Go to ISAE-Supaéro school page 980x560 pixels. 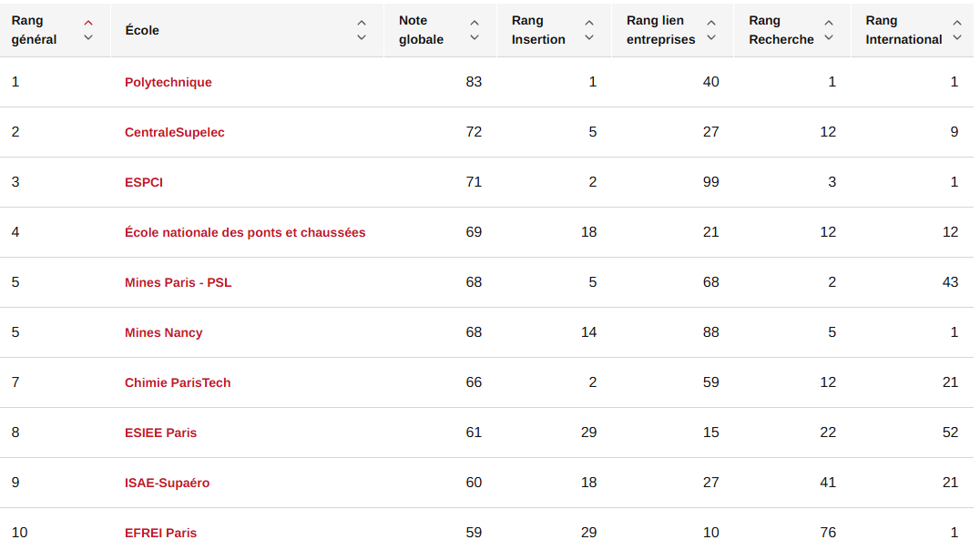coord(167,483)
